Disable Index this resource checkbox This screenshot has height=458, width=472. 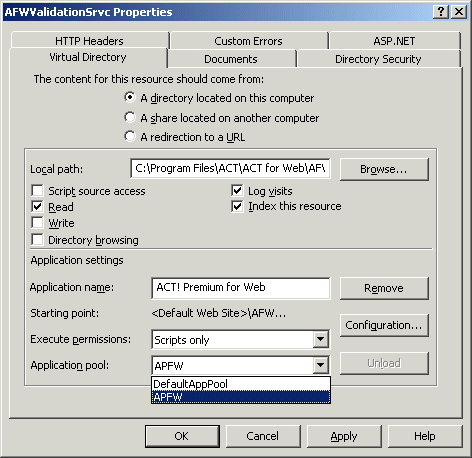point(237,206)
